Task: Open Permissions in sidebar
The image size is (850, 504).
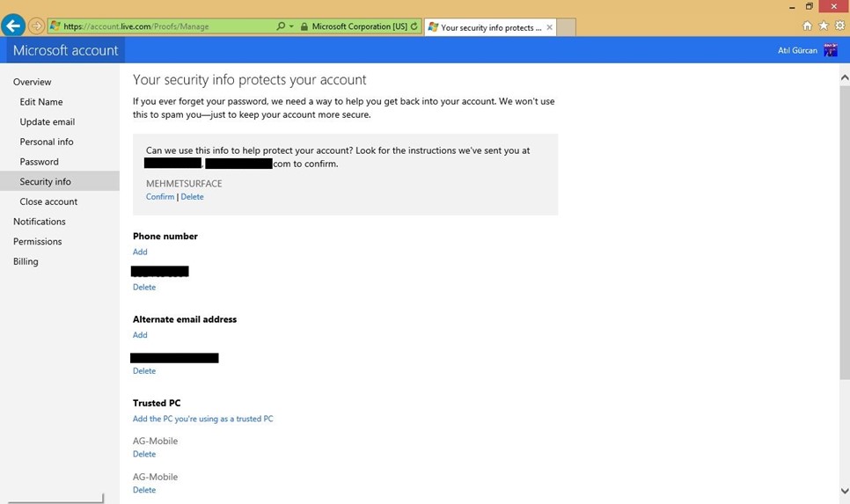Action: point(38,242)
